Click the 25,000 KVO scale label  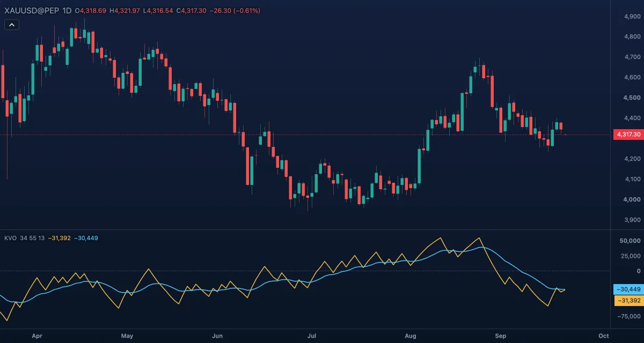click(x=631, y=256)
